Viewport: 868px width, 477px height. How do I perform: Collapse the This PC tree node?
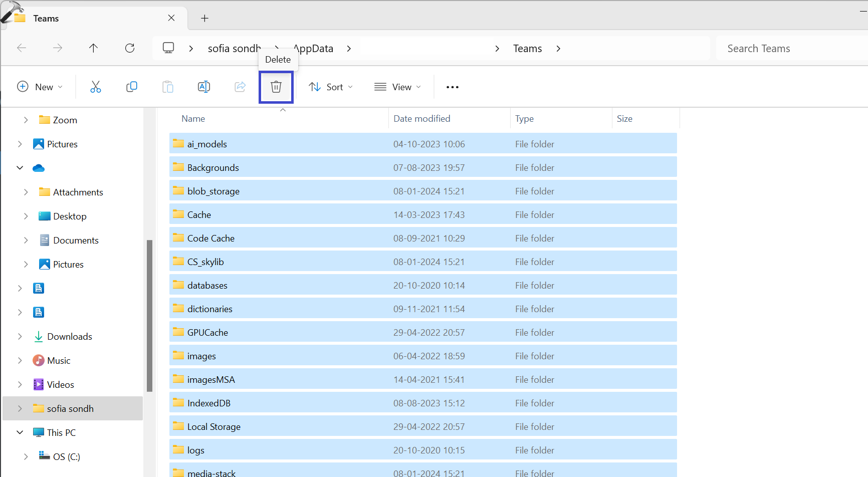coord(20,432)
